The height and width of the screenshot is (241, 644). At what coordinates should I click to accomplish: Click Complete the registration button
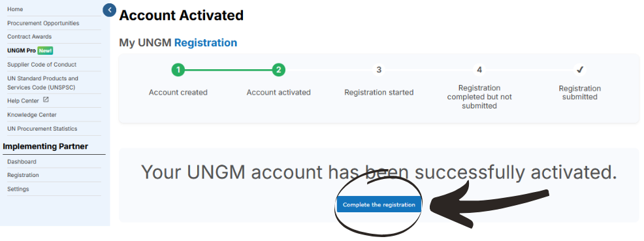pos(379,204)
